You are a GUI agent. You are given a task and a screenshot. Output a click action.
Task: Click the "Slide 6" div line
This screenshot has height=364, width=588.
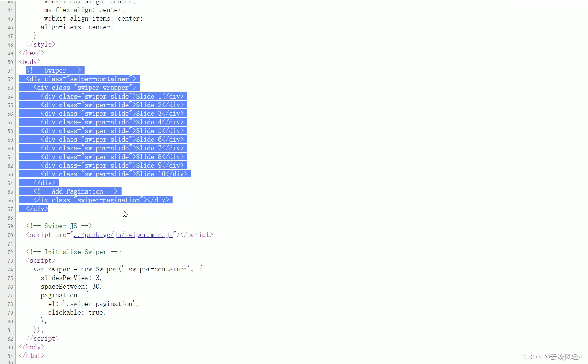112,140
